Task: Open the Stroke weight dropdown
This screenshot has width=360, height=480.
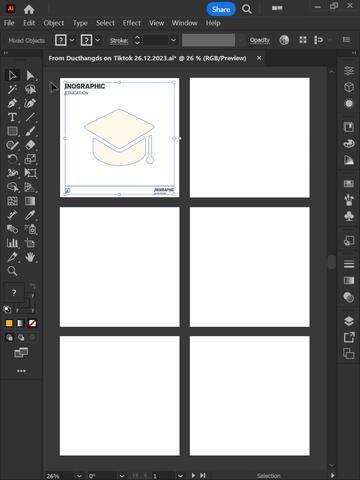Action: (173, 40)
